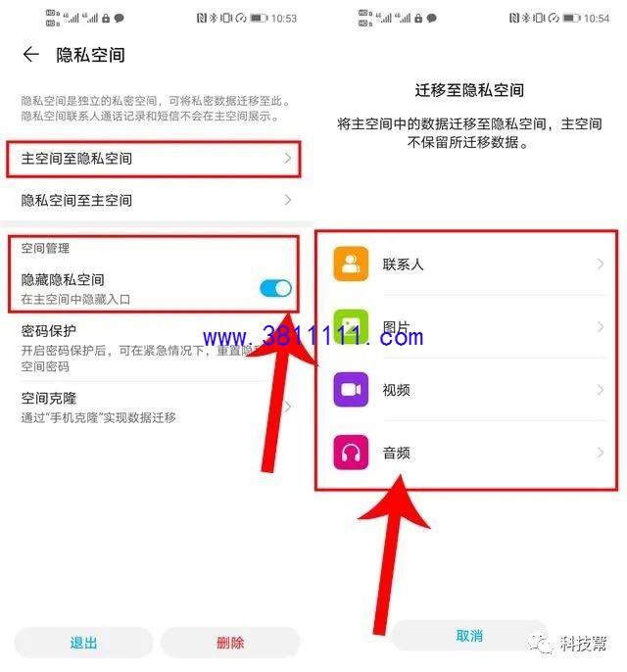Viewport: 627px width, 672px height.
Task: Tap the 取消 cancel button
Action: [469, 635]
